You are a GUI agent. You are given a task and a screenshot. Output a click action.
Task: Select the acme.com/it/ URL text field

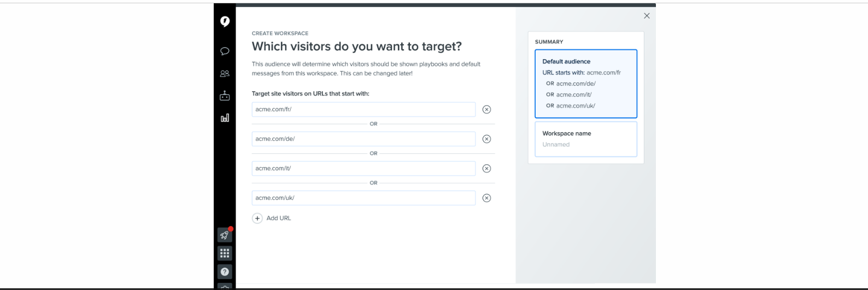363,169
